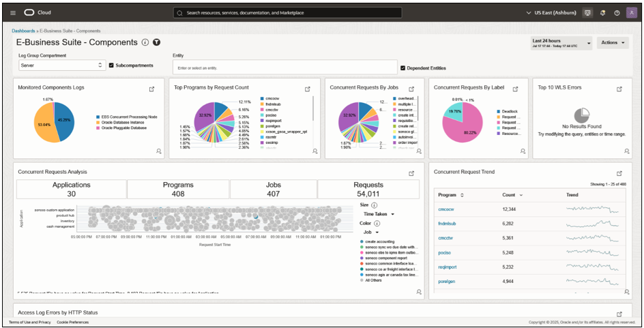The height and width of the screenshot is (328, 644).
Task: Click the create accounting legend entry
Action: (x=377, y=242)
